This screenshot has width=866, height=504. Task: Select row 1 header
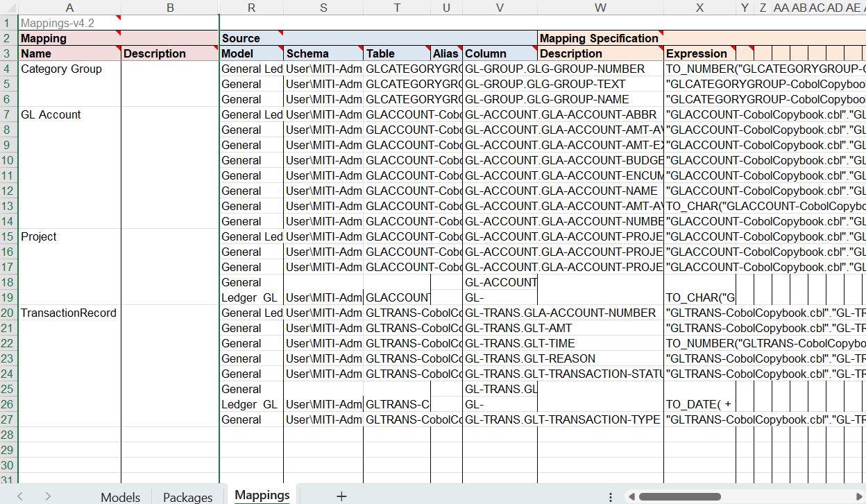pos(9,23)
